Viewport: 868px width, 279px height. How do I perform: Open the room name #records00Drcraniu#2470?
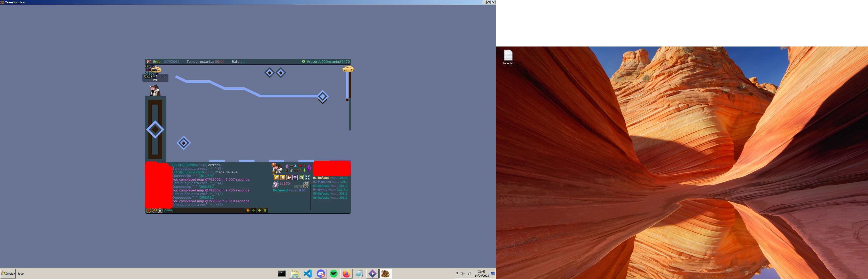pos(328,62)
